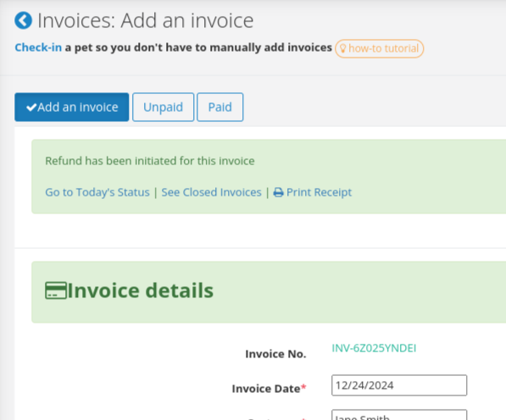Viewport: 506px width, 420px height.
Task: Click the refund initiated message text
Action: point(150,161)
